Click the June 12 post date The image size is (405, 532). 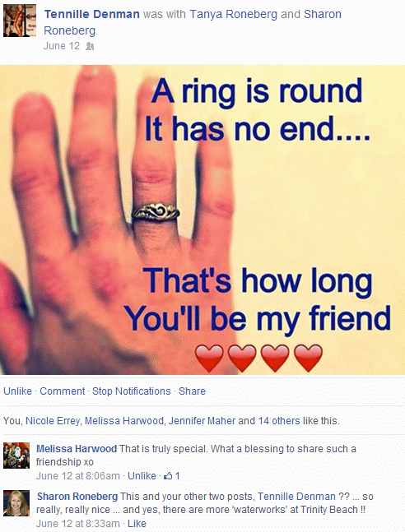(x=62, y=46)
